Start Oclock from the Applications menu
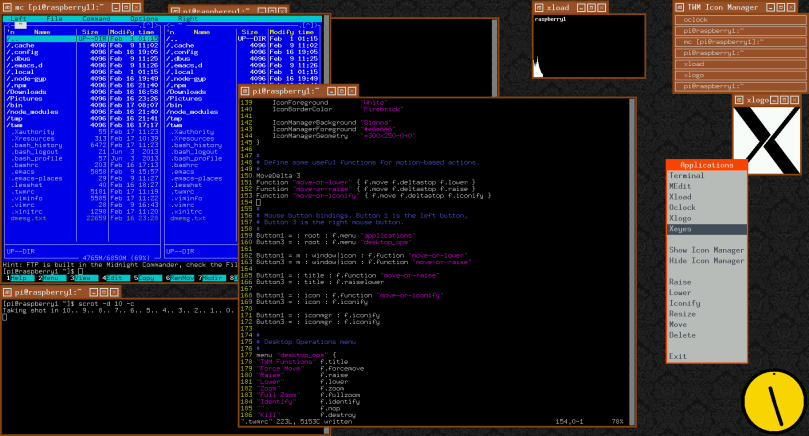This screenshot has height=436, width=809. click(x=706, y=207)
